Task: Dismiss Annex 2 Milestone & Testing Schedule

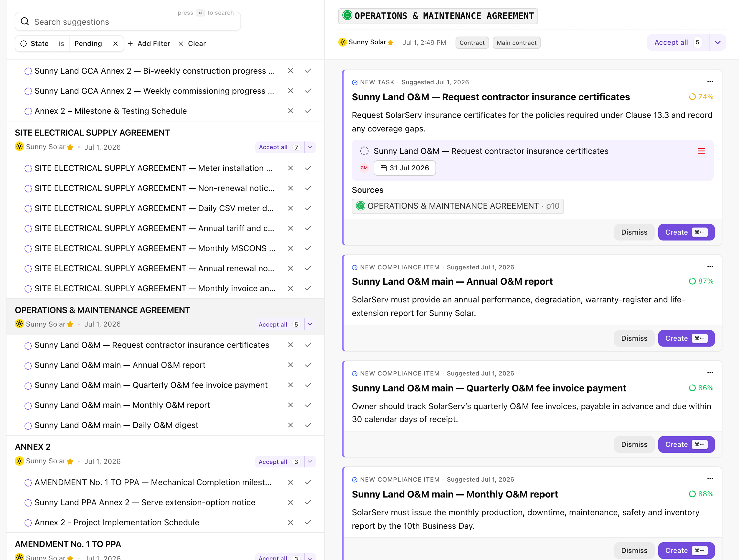Action: pyautogui.click(x=290, y=111)
